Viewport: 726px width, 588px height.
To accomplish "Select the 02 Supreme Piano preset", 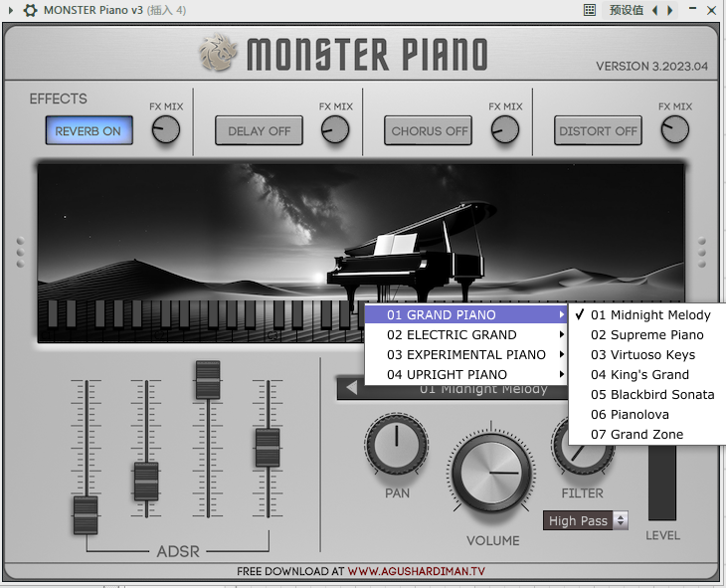I will [646, 334].
